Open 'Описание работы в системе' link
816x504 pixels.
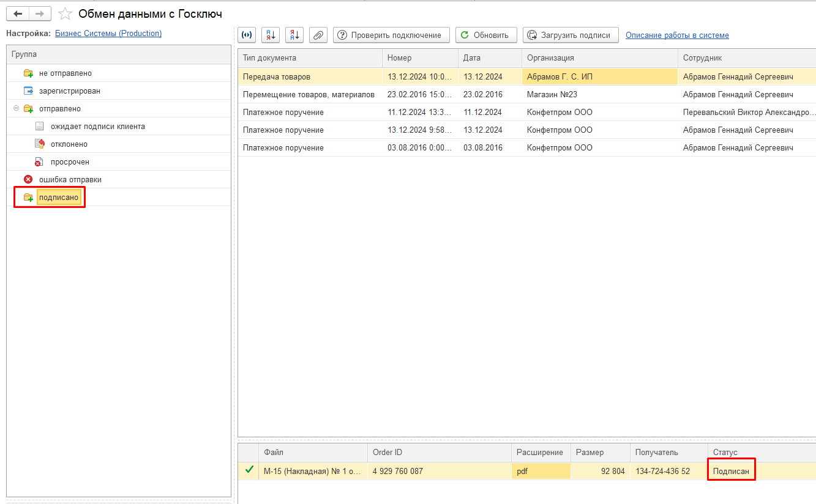click(x=677, y=35)
